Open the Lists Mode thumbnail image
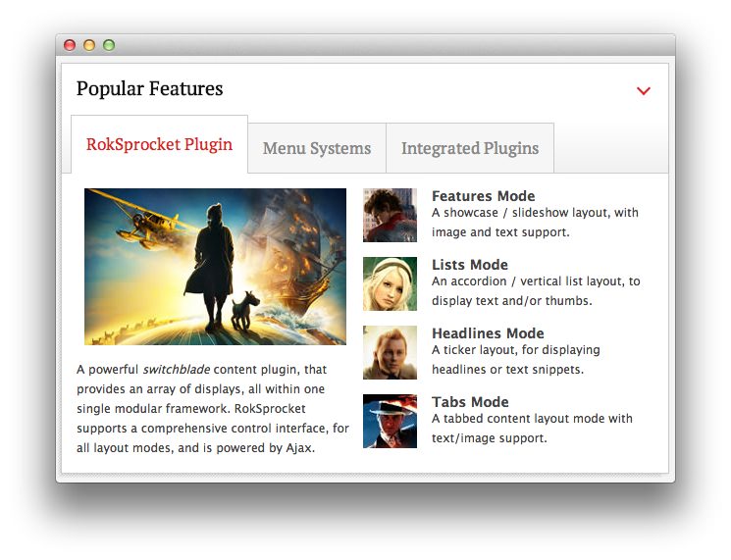 click(390, 283)
